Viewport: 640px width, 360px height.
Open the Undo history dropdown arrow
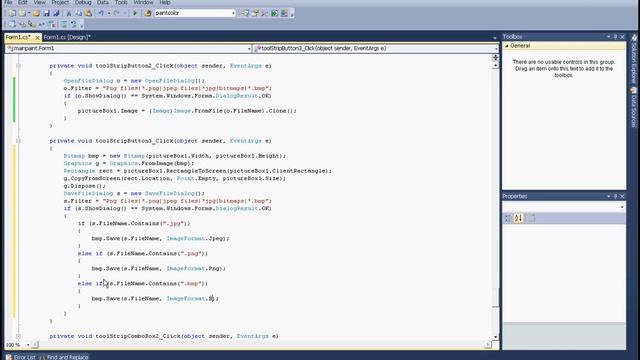click(109, 13)
